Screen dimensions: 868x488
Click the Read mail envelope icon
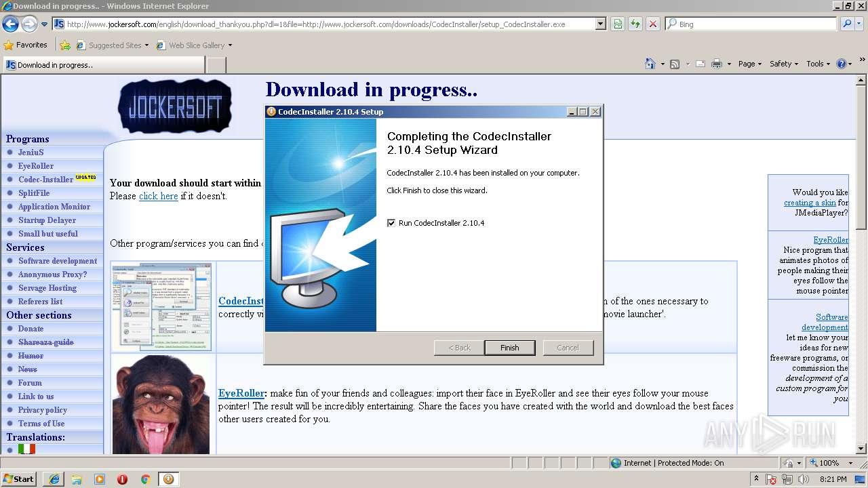(700, 64)
